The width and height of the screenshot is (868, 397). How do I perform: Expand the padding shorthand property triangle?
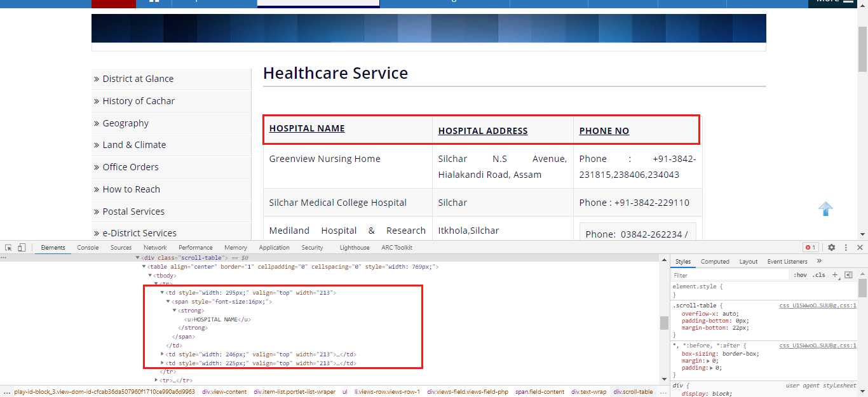pyautogui.click(x=712, y=368)
